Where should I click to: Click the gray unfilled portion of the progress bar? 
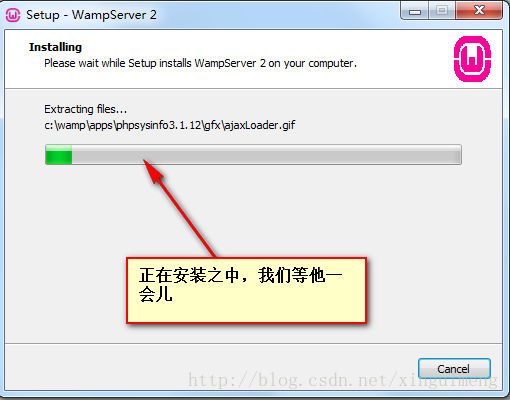click(x=266, y=155)
